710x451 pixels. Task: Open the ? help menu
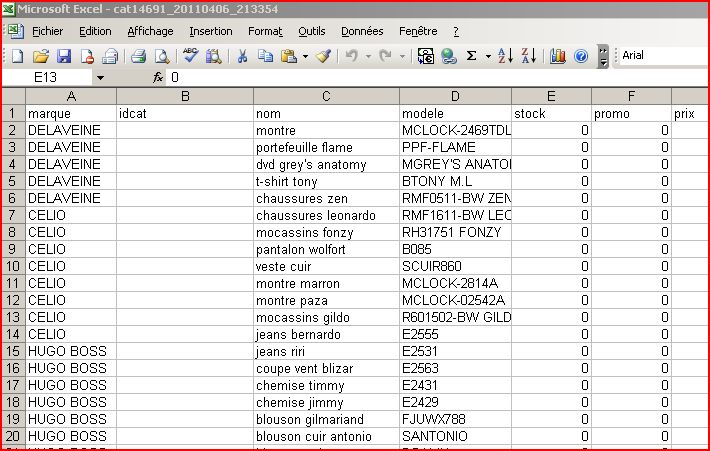456,31
